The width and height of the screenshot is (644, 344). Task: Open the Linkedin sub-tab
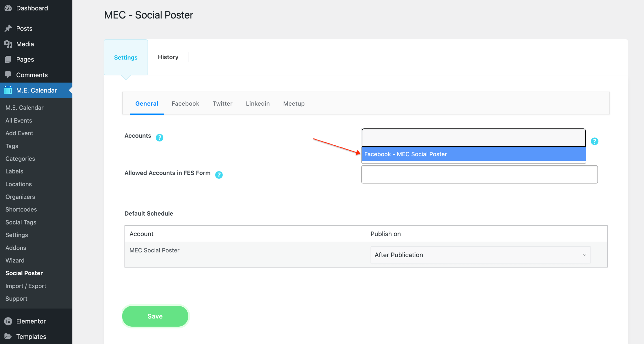pyautogui.click(x=258, y=103)
